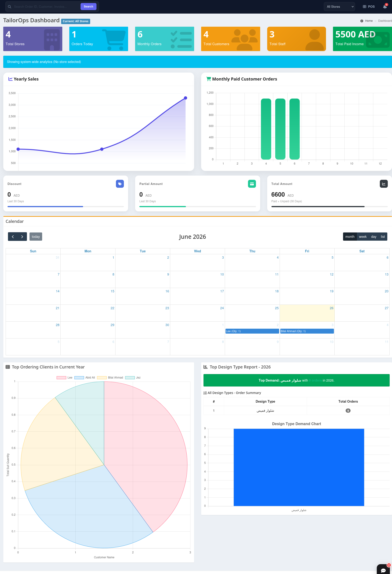Click the Search button
The image size is (392, 574).
pyautogui.click(x=89, y=7)
